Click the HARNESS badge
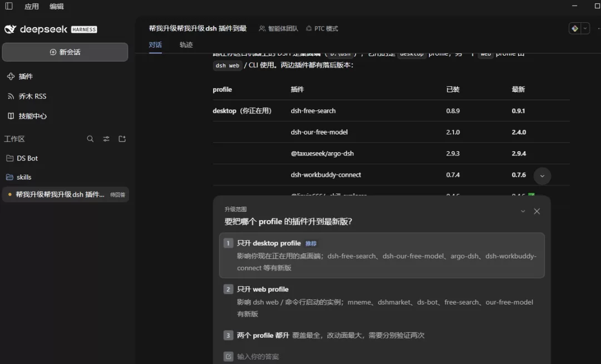This screenshot has width=601, height=364. (x=84, y=29)
